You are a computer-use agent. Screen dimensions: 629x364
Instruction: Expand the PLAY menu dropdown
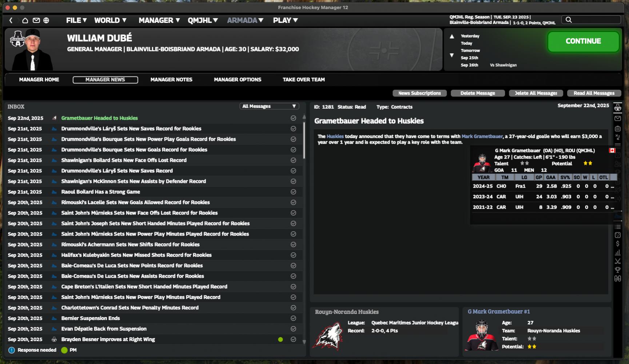click(x=285, y=20)
